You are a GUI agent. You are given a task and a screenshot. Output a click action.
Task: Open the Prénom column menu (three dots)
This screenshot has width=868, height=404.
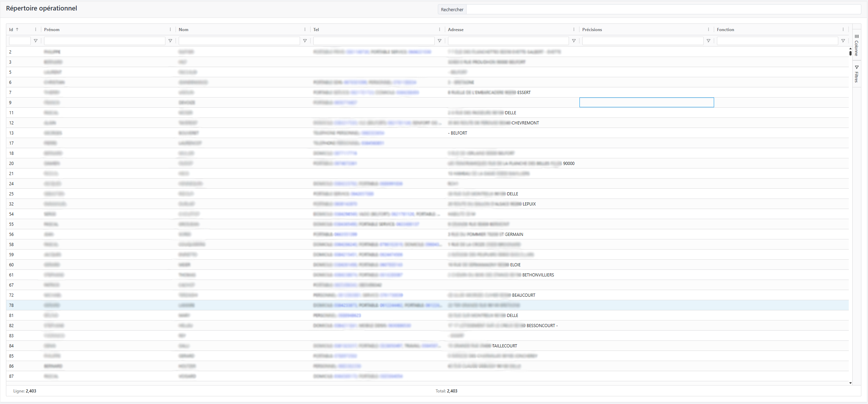pyautogui.click(x=170, y=30)
